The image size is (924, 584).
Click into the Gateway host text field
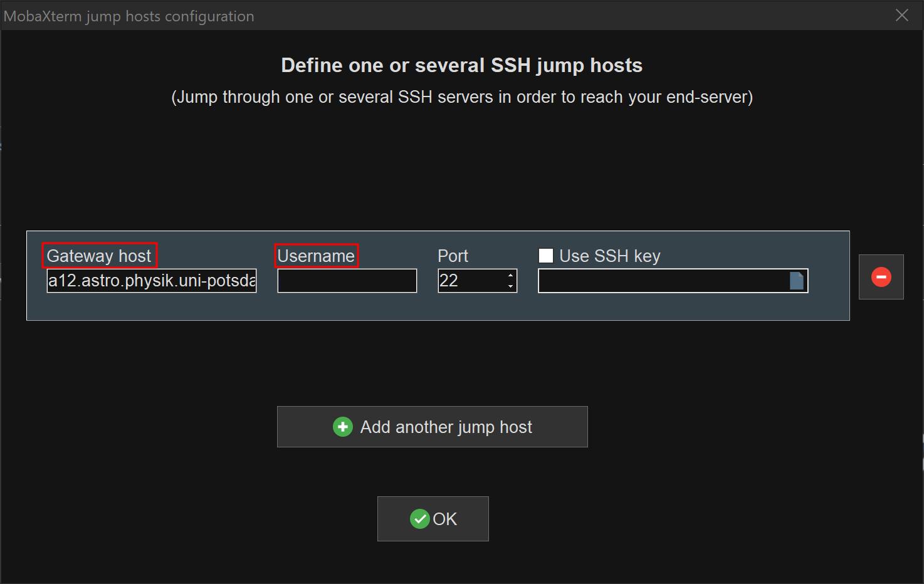(151, 281)
